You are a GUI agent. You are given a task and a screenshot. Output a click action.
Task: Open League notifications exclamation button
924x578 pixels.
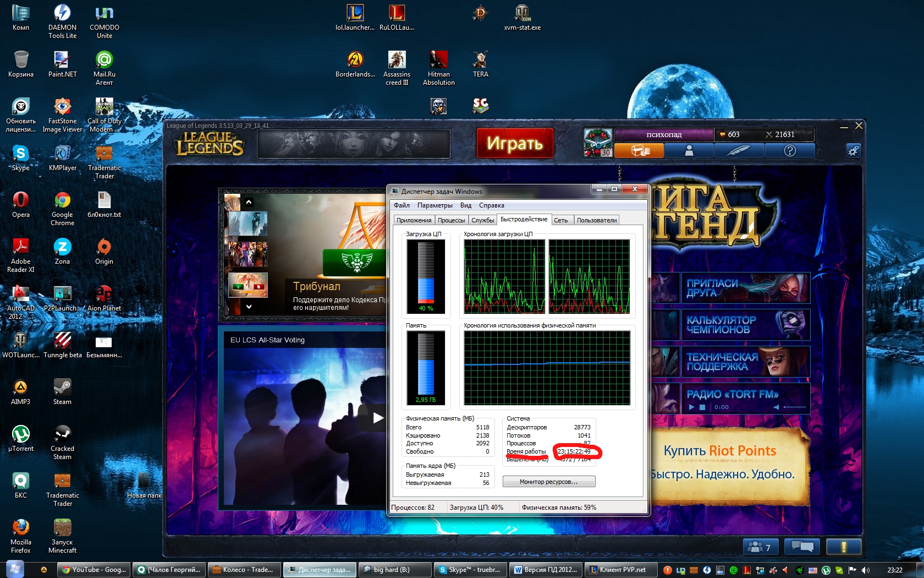pos(844,547)
